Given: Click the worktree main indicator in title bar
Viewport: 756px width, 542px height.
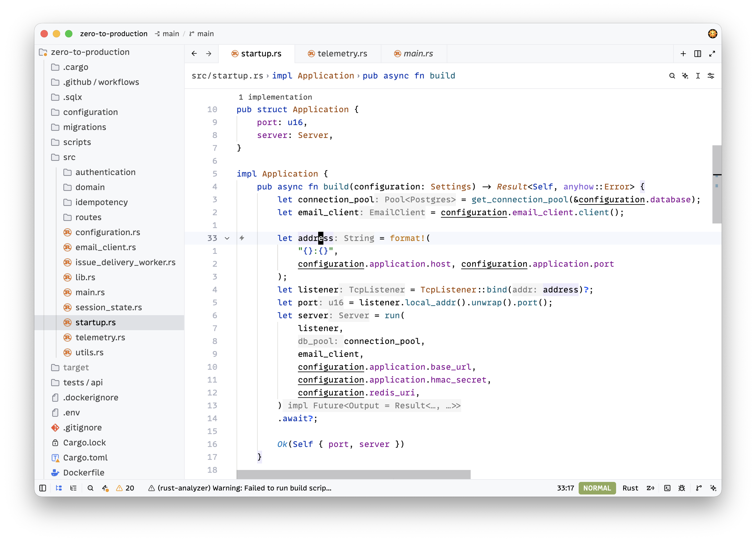Looking at the screenshot, I should pyautogui.click(x=167, y=34).
